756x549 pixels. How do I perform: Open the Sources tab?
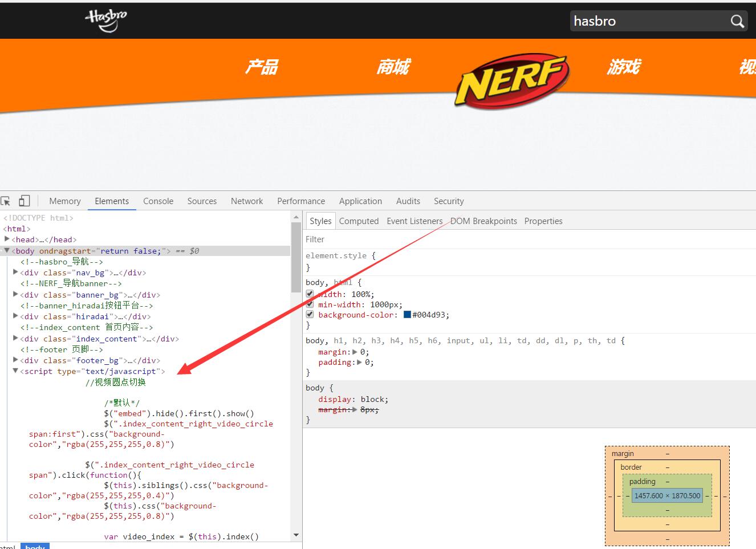[202, 201]
